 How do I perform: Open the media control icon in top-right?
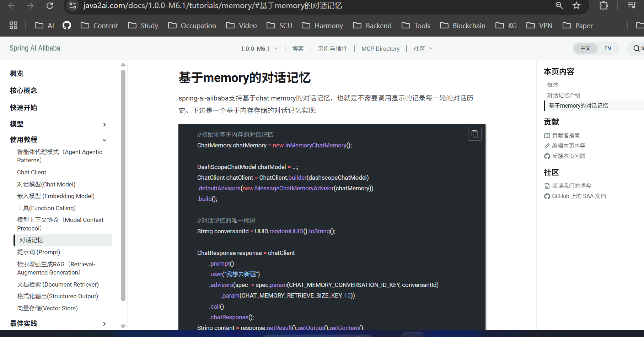(x=632, y=6)
